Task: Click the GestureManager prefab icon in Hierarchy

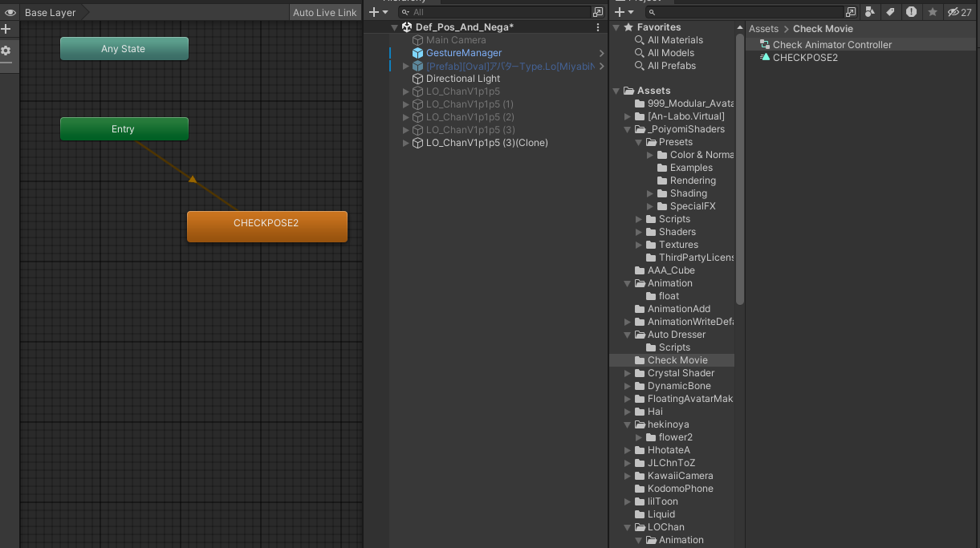Action: pyautogui.click(x=417, y=52)
